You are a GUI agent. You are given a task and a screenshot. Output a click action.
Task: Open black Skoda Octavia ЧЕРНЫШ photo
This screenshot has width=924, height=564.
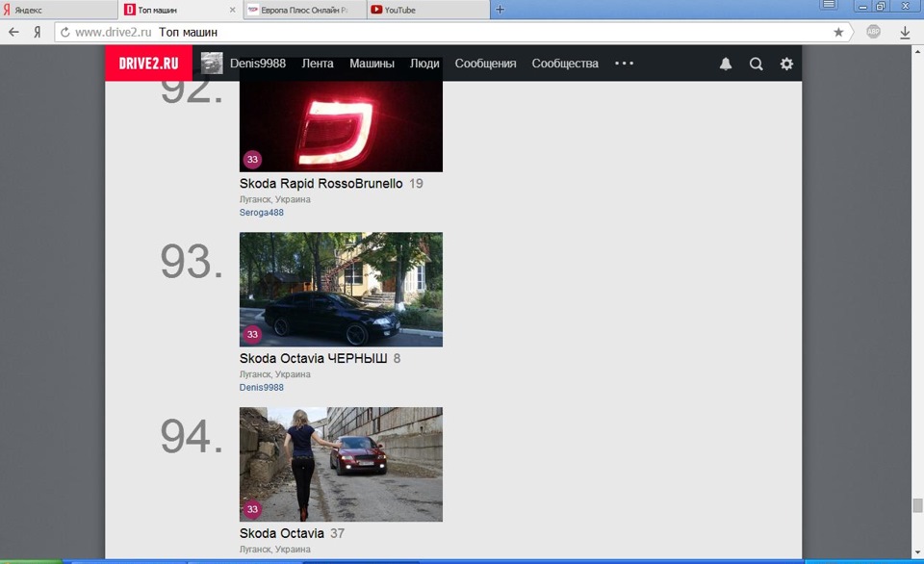click(341, 290)
